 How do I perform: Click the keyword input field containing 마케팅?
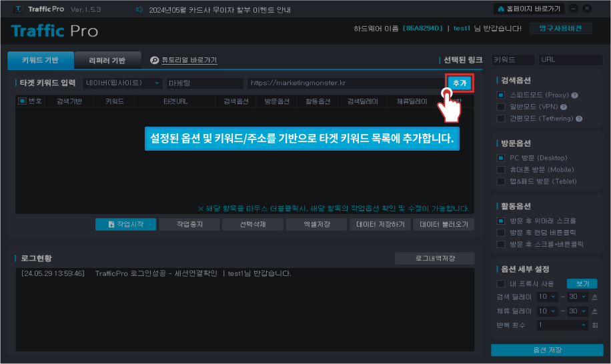[205, 83]
